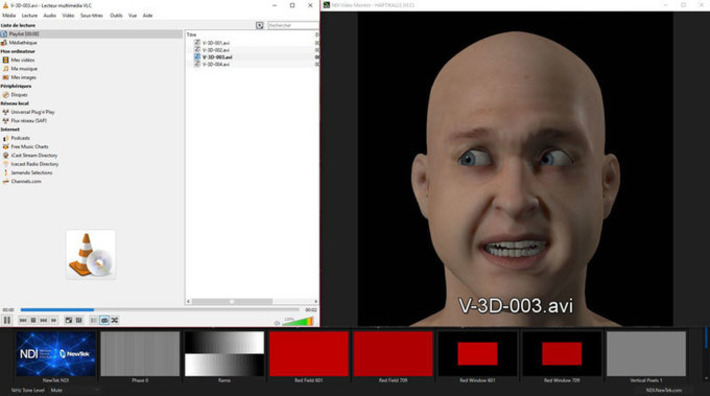Select Flux réseau (SAP) entry
The height and width of the screenshot is (396, 710).
(x=29, y=120)
